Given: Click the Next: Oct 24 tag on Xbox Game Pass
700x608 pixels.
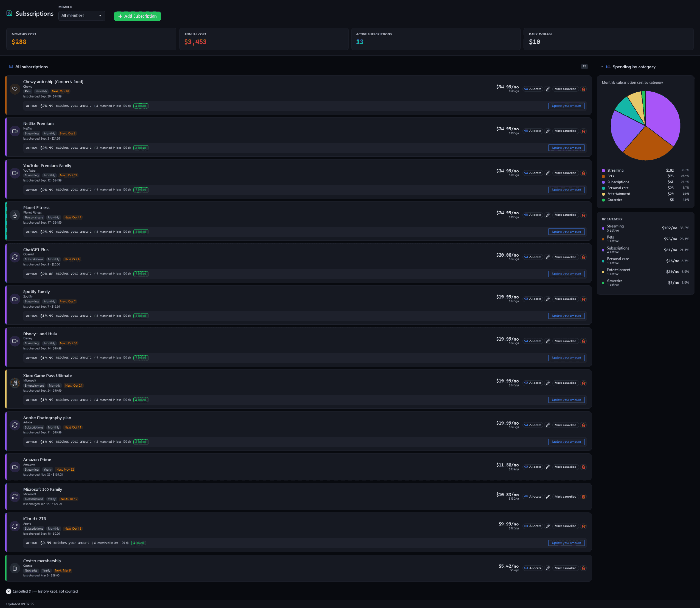Looking at the screenshot, I should click(74, 385).
